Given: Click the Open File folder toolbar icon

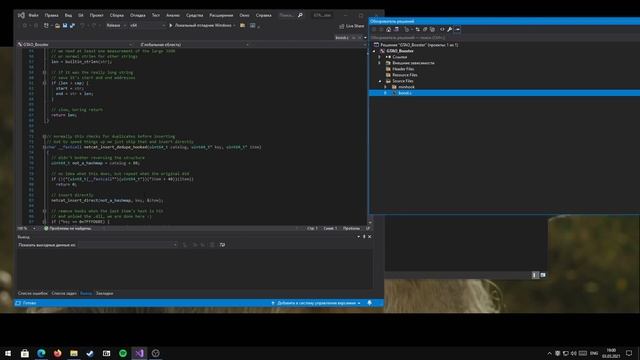Looking at the screenshot, I should click(x=58, y=25).
